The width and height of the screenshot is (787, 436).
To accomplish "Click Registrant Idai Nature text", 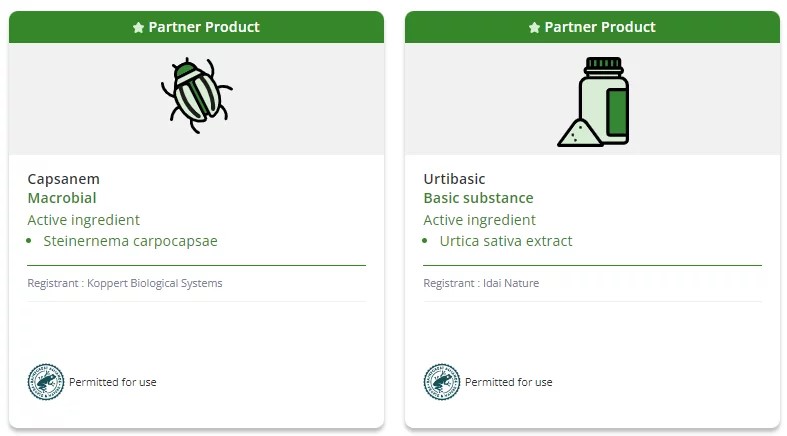I will [481, 283].
